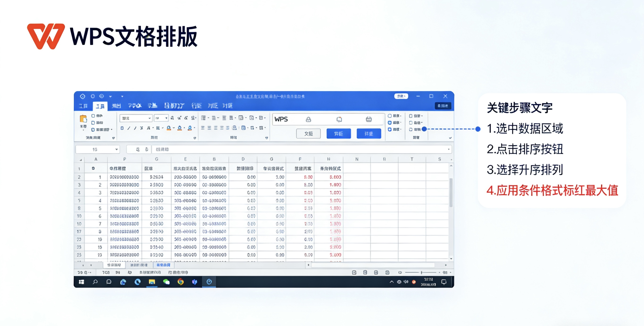Click the white outlined button left of the blue buttons
644x326 pixels.
click(308, 133)
